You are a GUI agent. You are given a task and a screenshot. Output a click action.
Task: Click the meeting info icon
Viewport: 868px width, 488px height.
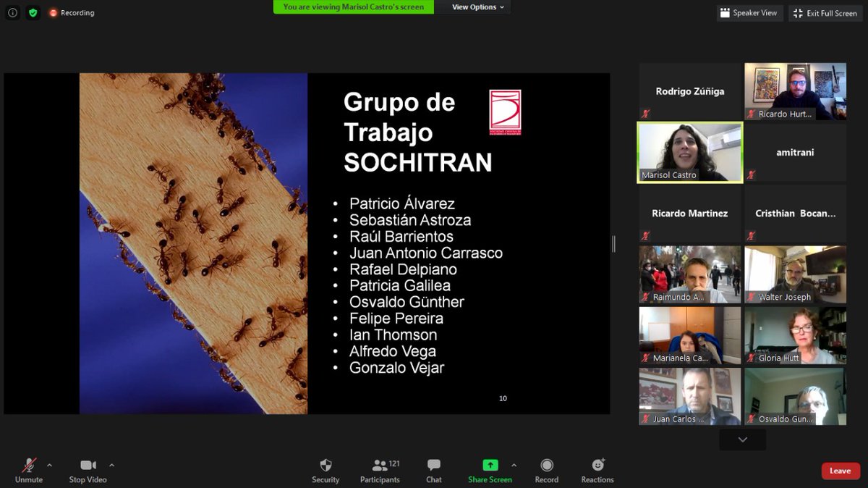tap(12, 12)
